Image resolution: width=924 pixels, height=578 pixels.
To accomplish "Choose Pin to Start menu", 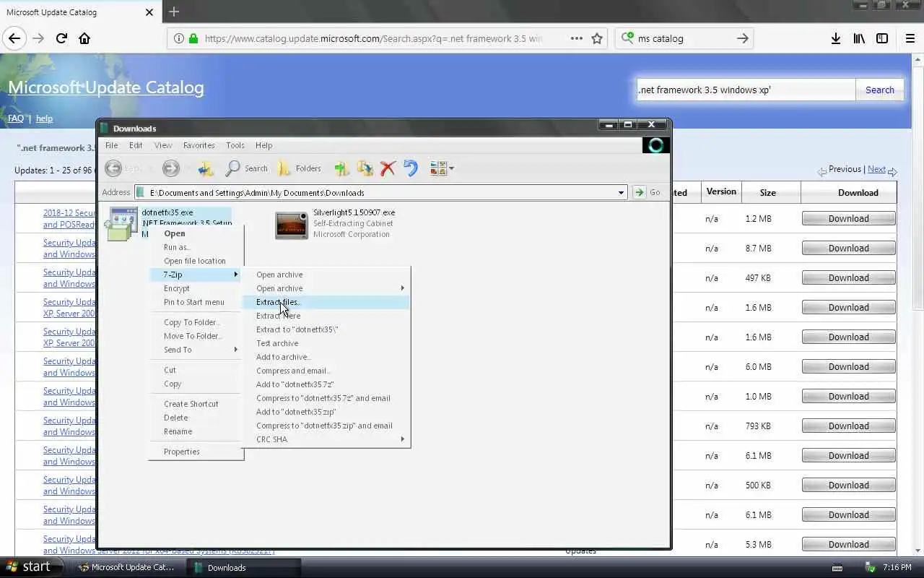I will click(x=196, y=302).
